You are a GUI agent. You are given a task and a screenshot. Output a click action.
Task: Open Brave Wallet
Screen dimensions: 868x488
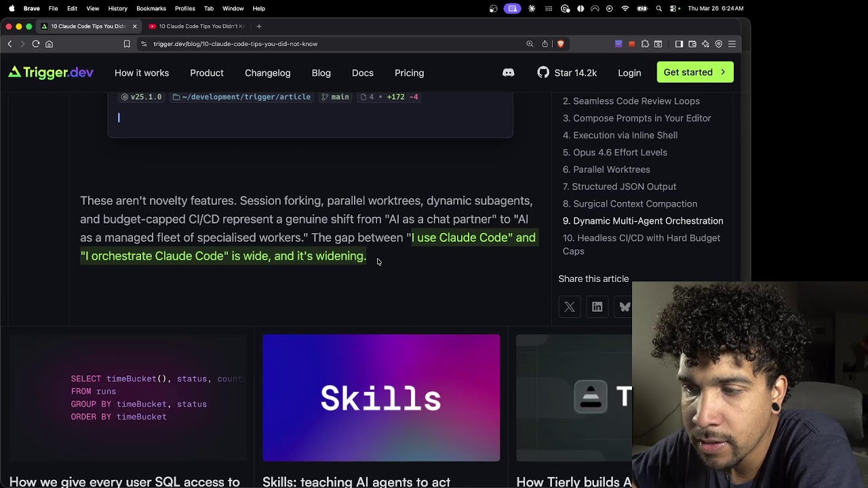[x=692, y=44]
